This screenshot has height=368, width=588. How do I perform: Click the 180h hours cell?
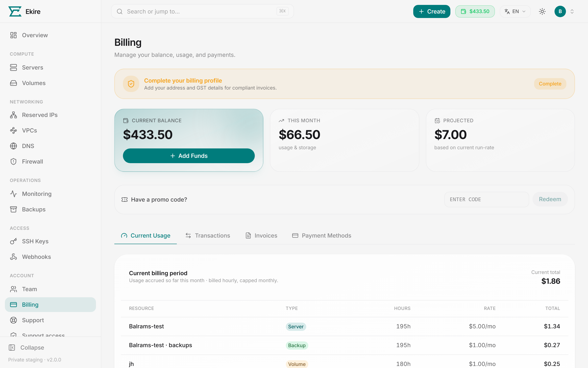point(403,364)
